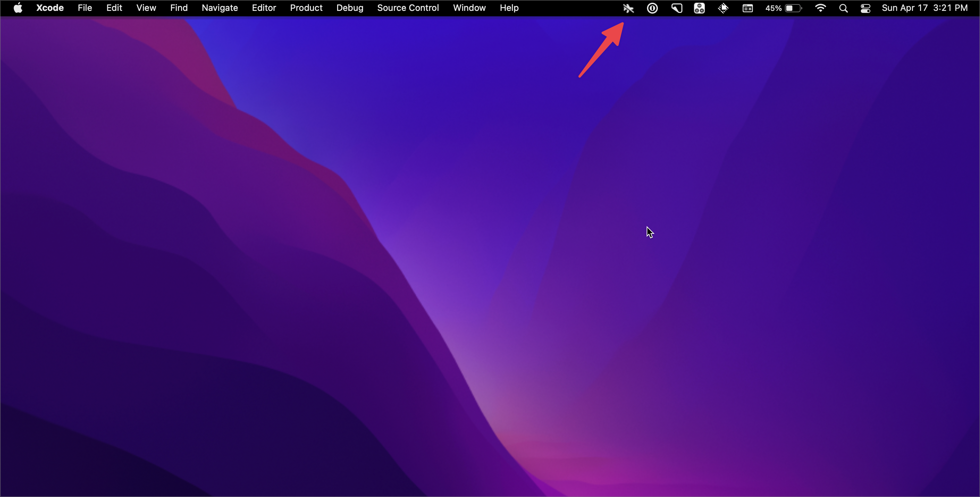This screenshot has width=980, height=497.
Task: Open Control Center toggles icon
Action: pos(866,8)
